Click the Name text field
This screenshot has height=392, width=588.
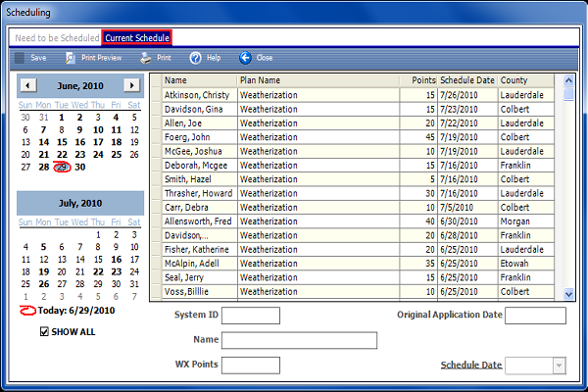299,340
